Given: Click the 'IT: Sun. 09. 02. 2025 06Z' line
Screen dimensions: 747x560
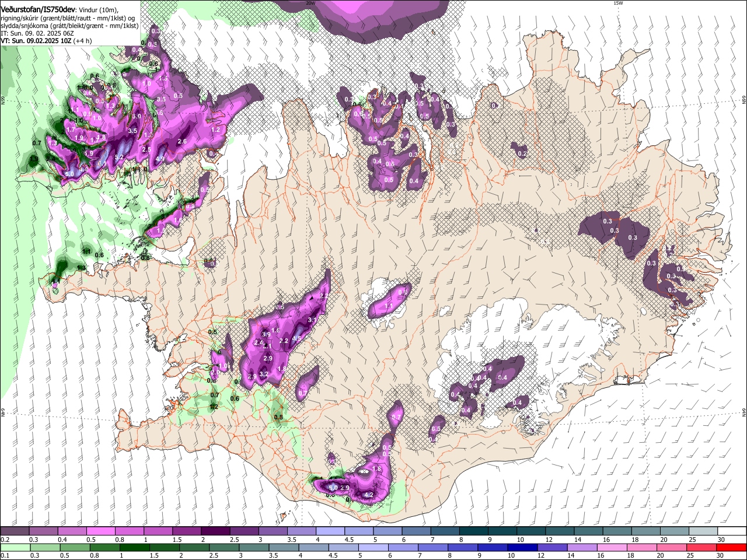Looking at the screenshot, I should (37, 33).
